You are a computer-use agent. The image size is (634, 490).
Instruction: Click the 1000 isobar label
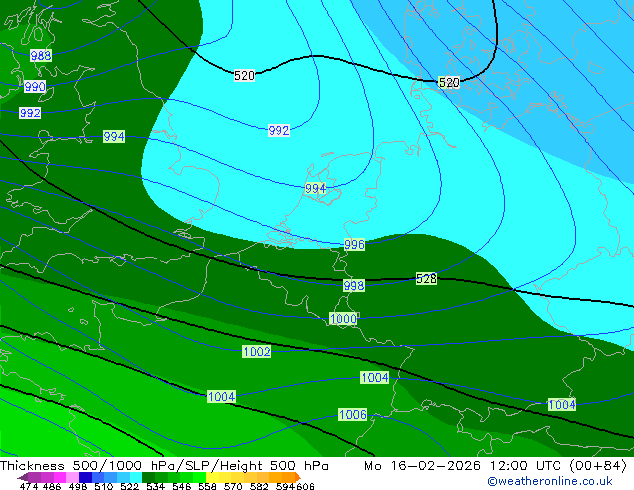tap(343, 319)
